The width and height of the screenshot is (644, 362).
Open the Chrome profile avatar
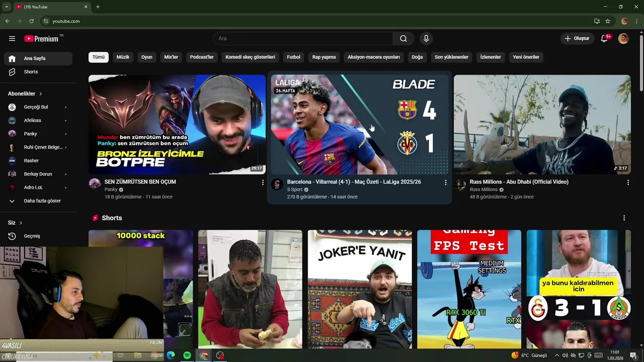tap(624, 21)
